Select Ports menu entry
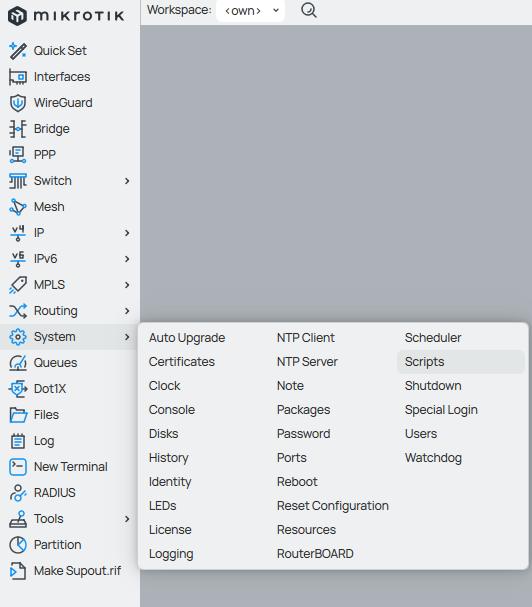532x607 pixels. (291, 458)
